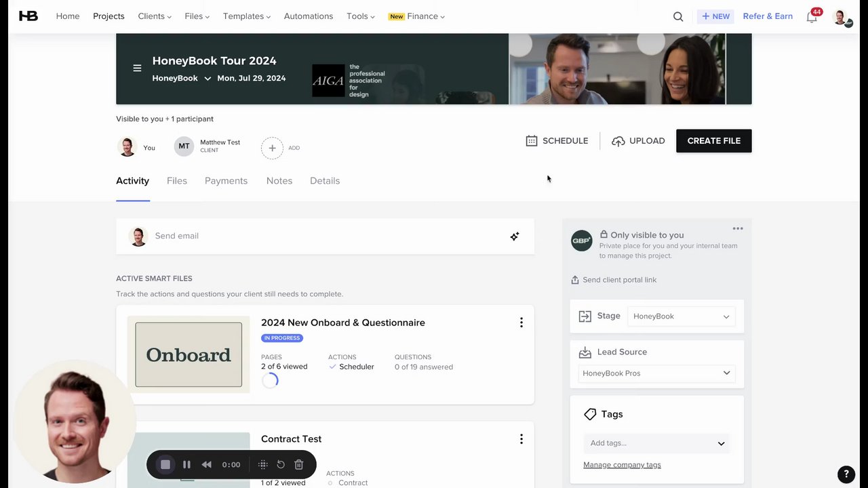The width and height of the screenshot is (868, 488).
Task: Open Projects in navigation
Action: (x=108, y=16)
